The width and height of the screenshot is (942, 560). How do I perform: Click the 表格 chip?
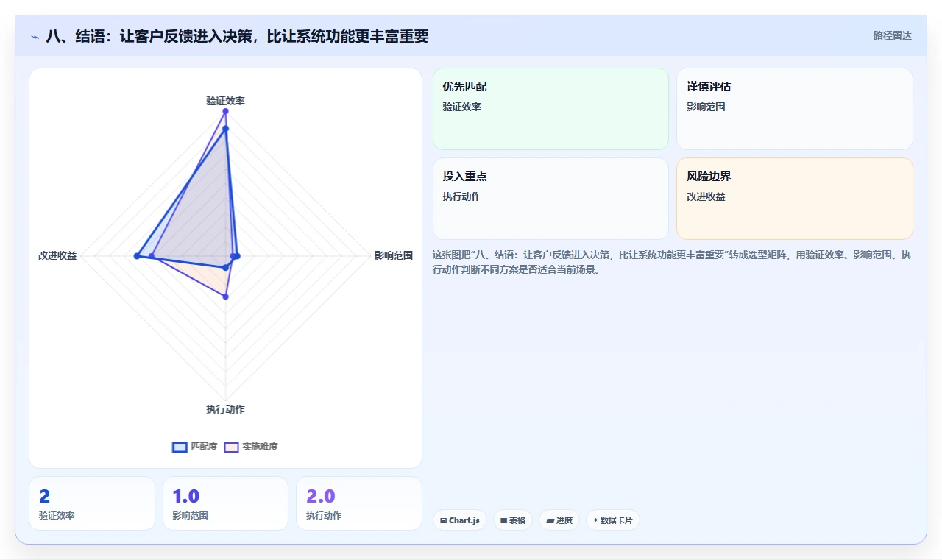click(513, 520)
